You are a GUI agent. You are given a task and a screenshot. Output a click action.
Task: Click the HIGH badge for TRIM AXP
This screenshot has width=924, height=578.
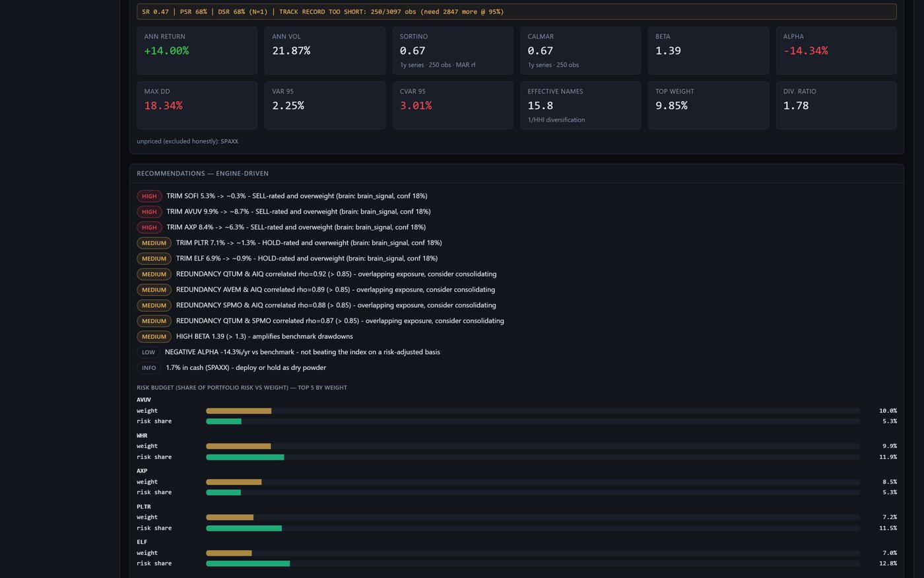pos(149,227)
